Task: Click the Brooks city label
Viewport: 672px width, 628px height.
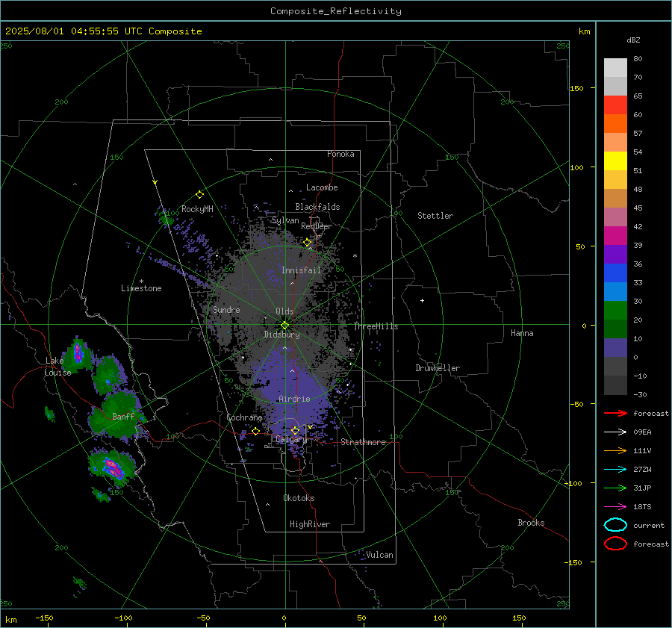Action: 531,523
